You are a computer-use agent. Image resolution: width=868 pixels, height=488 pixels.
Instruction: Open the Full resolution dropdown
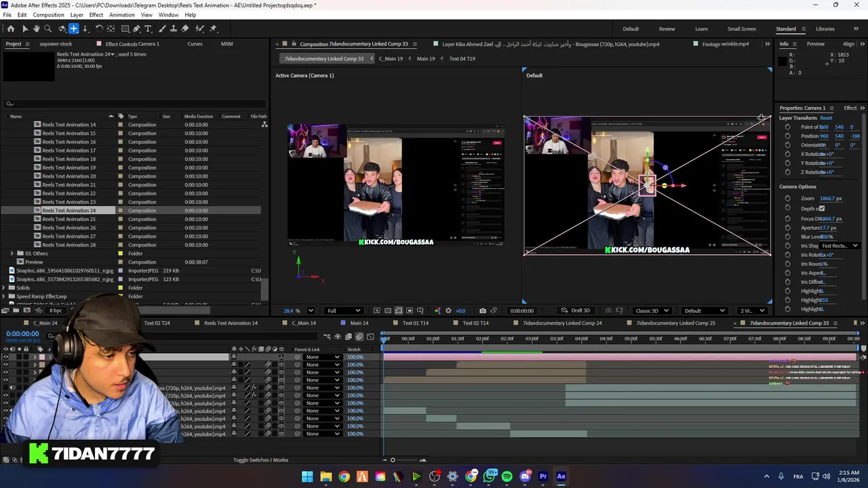[344, 310]
